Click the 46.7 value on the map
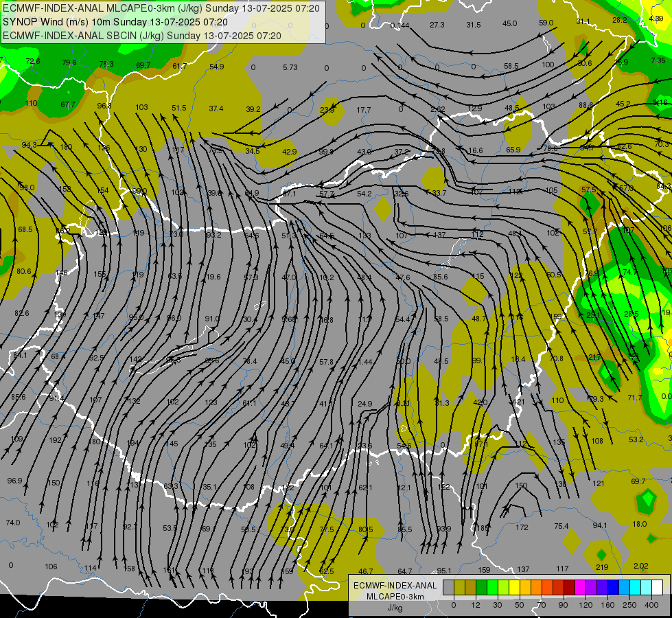 [x=366, y=571]
